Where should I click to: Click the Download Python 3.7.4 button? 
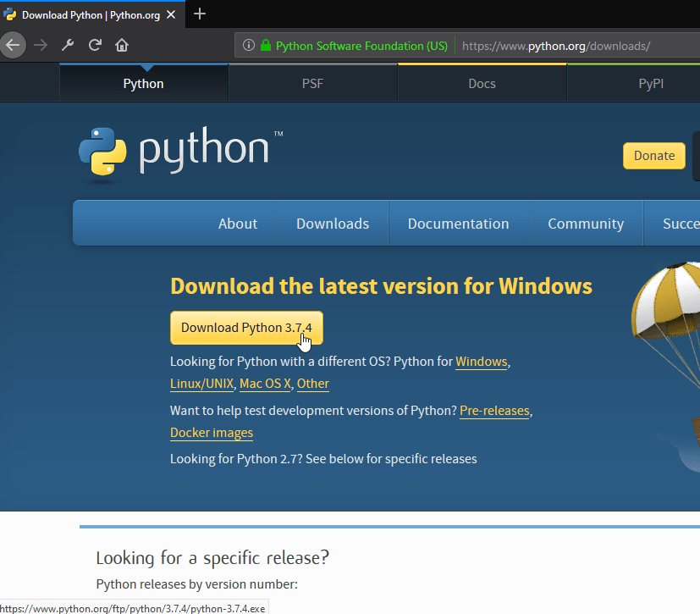tap(246, 328)
